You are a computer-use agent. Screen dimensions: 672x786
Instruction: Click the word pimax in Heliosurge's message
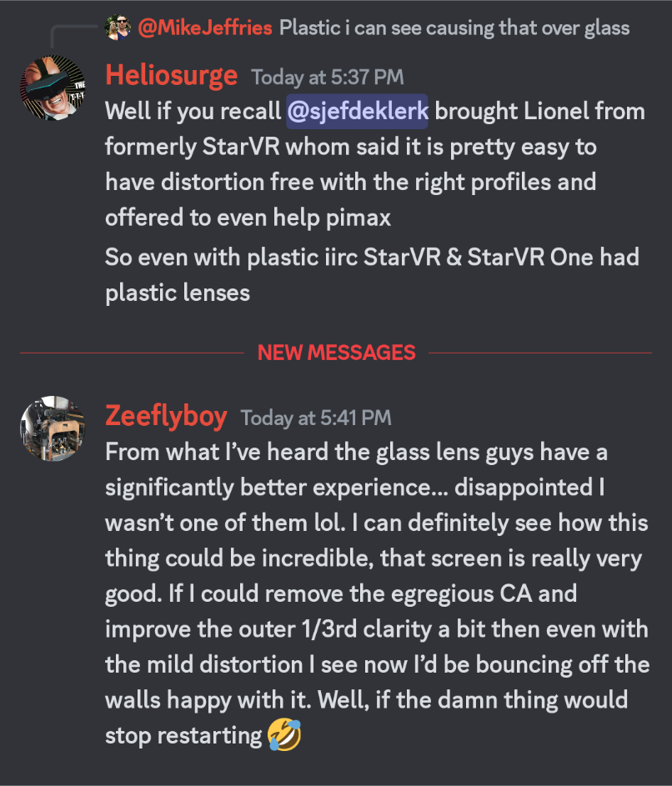358,218
